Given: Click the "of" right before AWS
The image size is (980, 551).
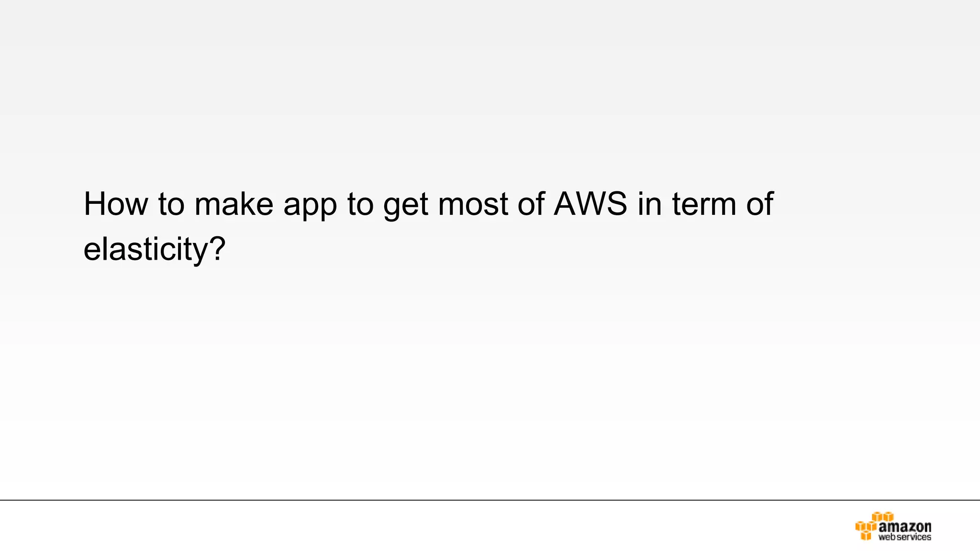Looking at the screenshot, I should [x=531, y=204].
